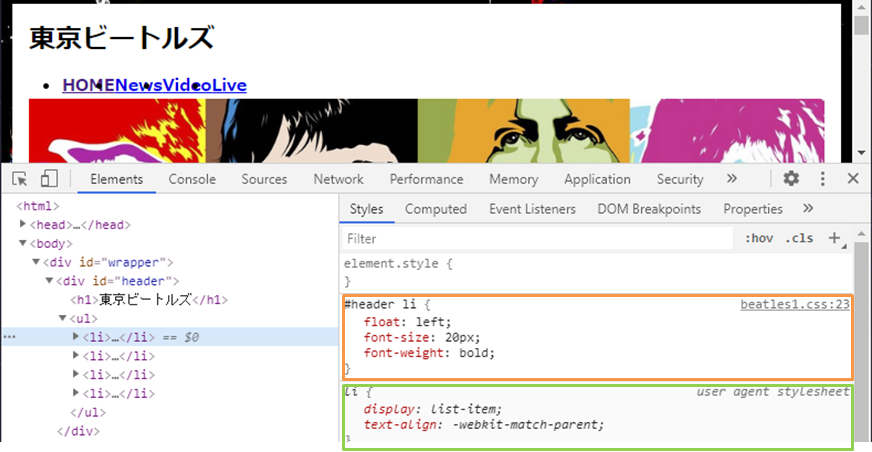Open the Performance tab
Viewport: 872px width, 452px height.
coord(426,179)
